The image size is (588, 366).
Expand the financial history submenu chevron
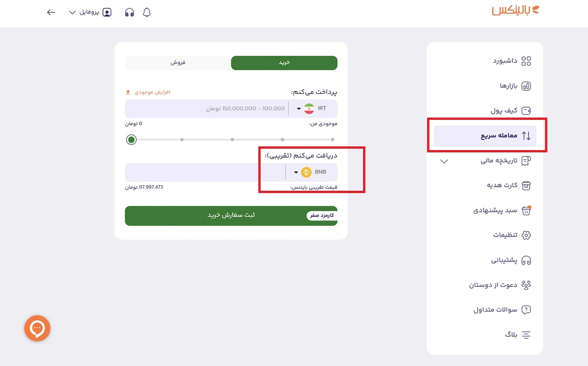444,161
